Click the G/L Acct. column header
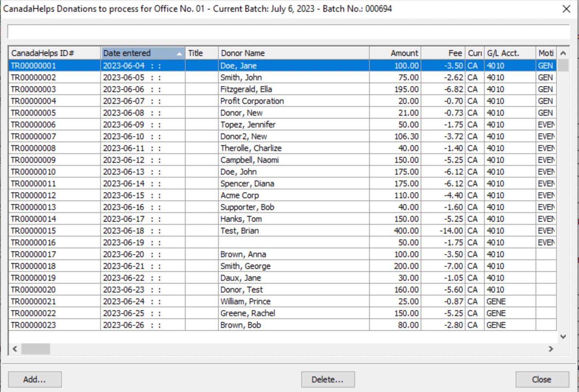 click(x=510, y=53)
